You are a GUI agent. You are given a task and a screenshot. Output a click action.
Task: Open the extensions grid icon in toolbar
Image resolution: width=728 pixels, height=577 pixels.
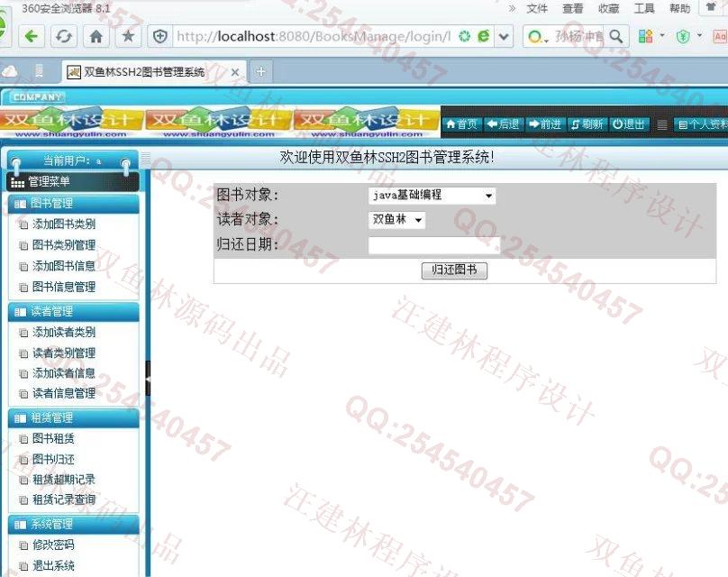645,36
